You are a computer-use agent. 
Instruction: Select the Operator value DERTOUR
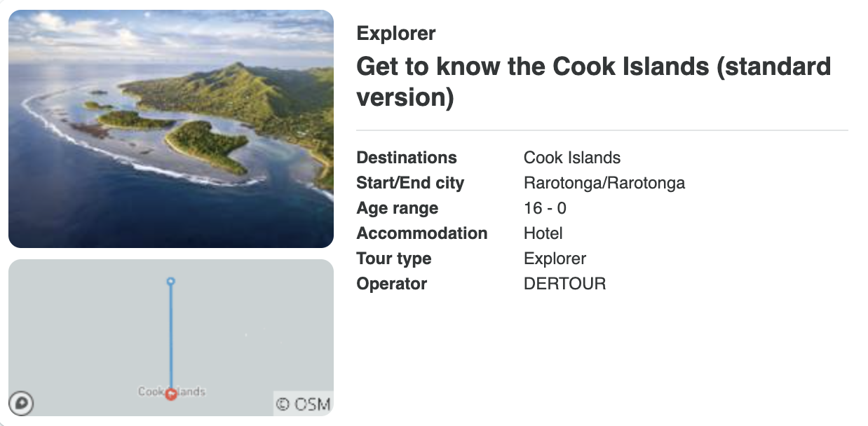pos(566,283)
